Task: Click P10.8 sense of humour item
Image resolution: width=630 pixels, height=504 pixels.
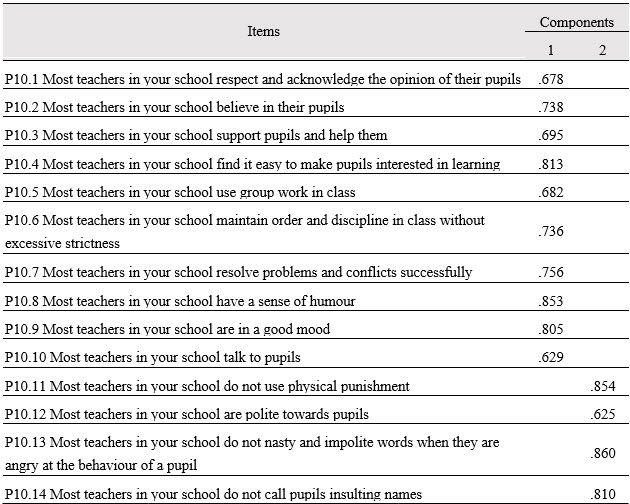Action: [180, 301]
